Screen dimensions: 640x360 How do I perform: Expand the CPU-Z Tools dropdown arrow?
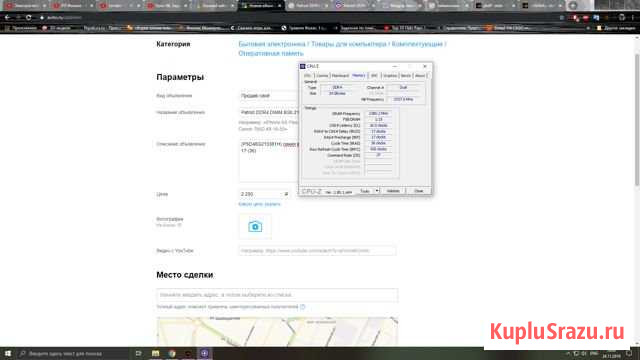tap(377, 191)
